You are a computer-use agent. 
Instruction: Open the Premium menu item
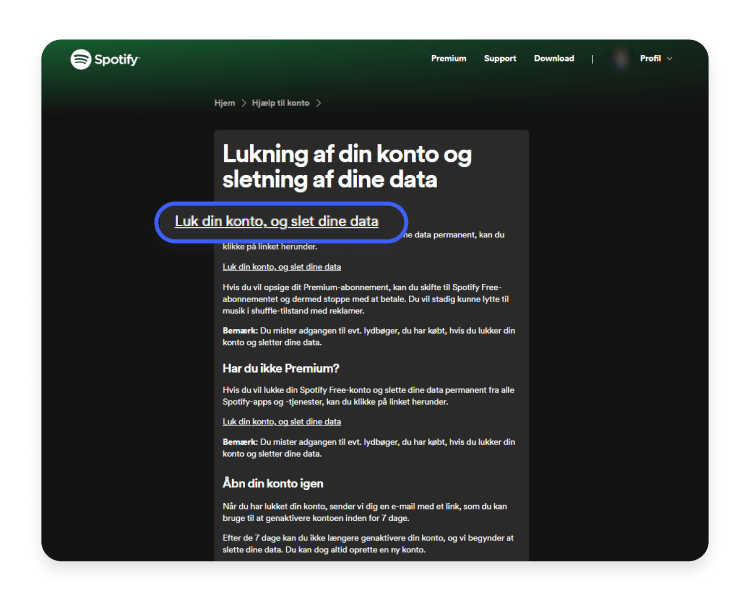point(448,58)
